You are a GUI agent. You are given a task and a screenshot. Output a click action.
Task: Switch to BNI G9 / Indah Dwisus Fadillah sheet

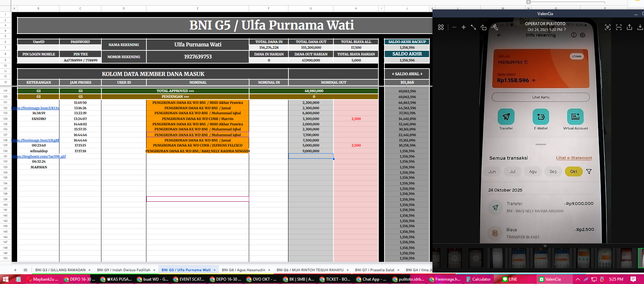(124, 270)
